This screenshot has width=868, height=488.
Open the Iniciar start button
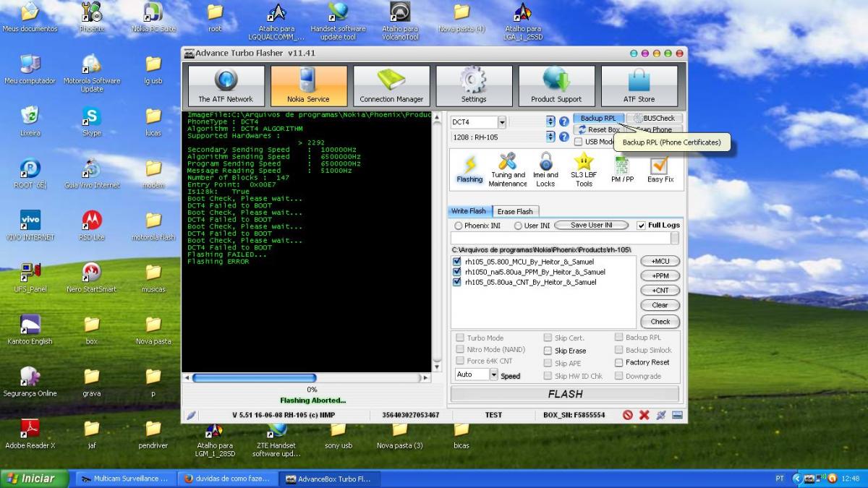34,479
